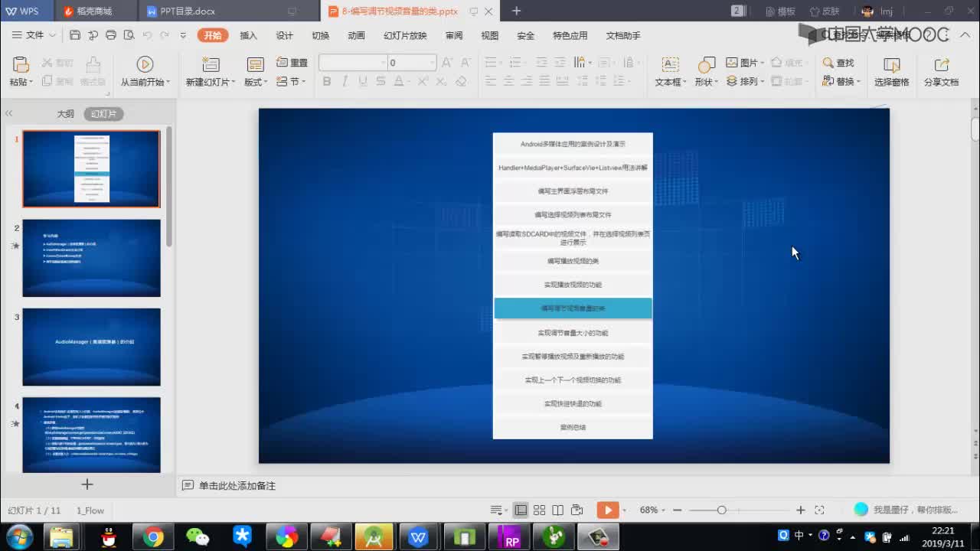This screenshot has height=551, width=980.
Task: Switch to the View (视图) tab
Action: pos(490,35)
